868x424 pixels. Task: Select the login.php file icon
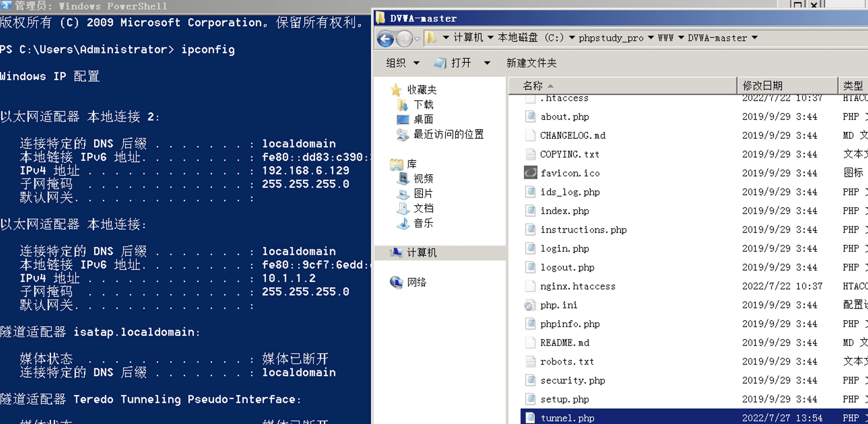(x=530, y=248)
